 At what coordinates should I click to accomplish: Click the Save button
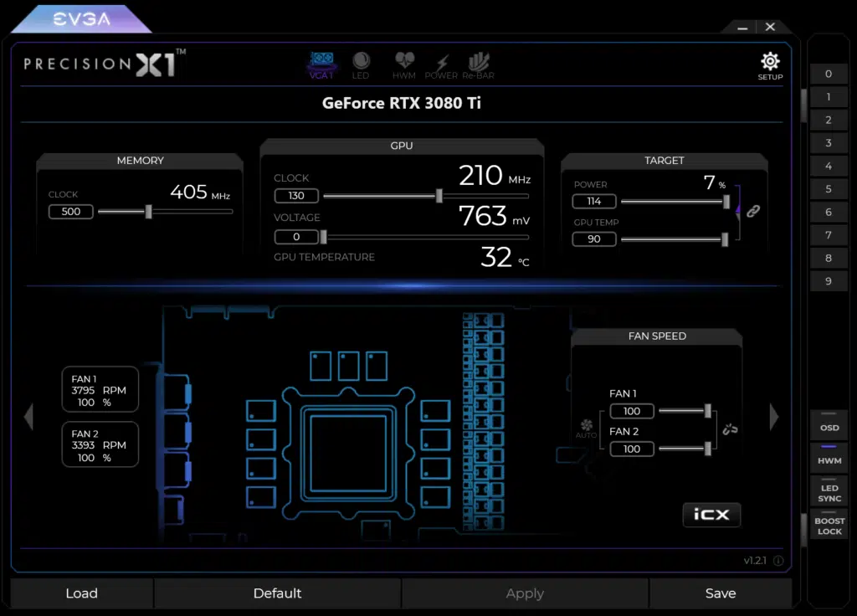coord(720,593)
